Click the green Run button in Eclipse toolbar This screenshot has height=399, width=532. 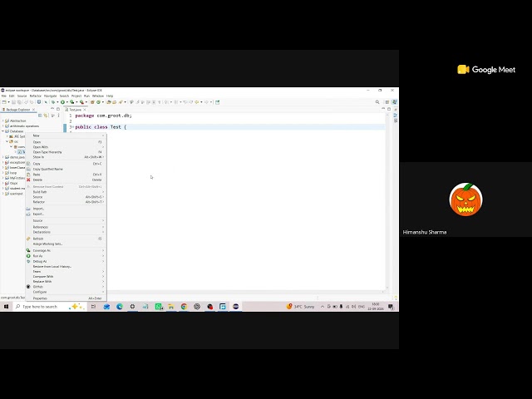(62, 102)
